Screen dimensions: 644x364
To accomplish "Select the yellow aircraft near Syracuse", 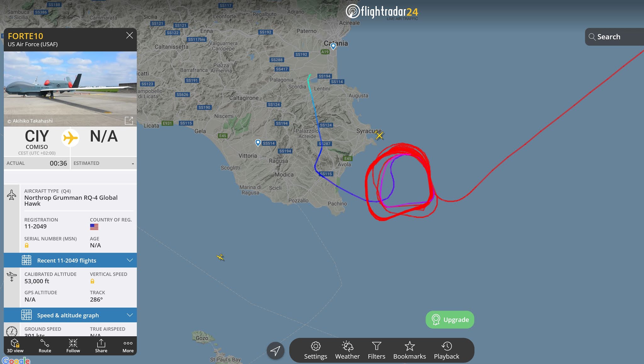I will [379, 135].
